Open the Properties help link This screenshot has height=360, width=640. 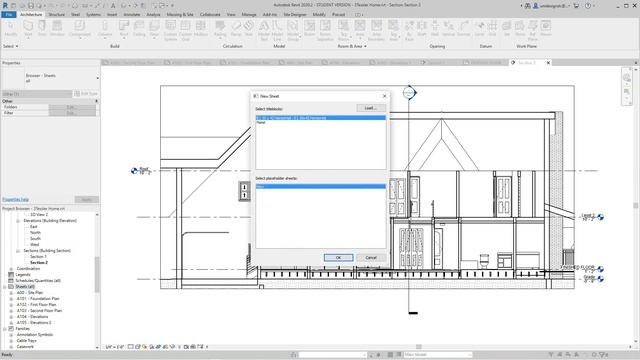pyautogui.click(x=16, y=200)
